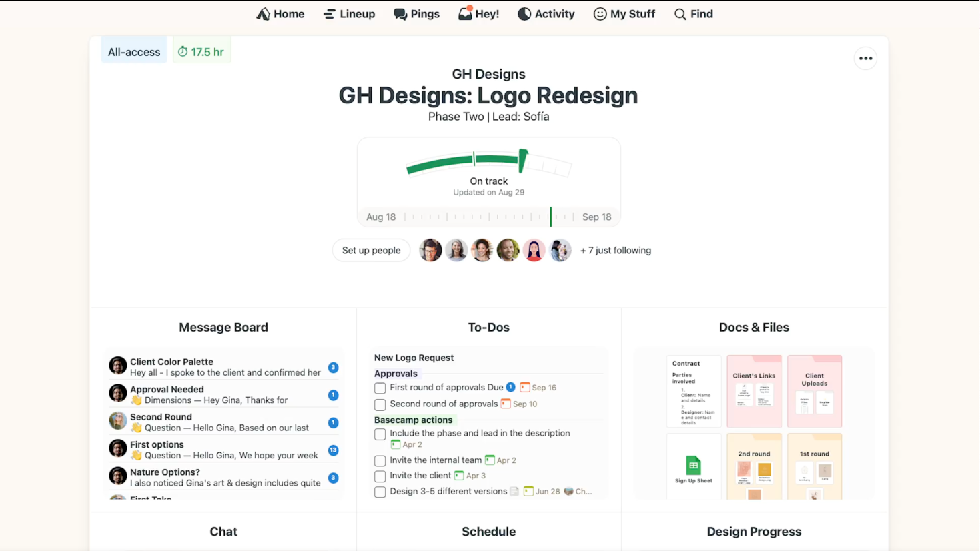Image resolution: width=980 pixels, height=551 pixels.
Task: Click author avatar beside Second Round
Action: click(118, 420)
